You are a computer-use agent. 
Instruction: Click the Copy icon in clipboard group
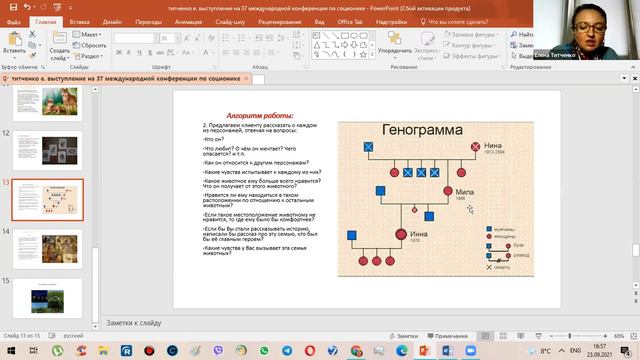click(x=32, y=45)
